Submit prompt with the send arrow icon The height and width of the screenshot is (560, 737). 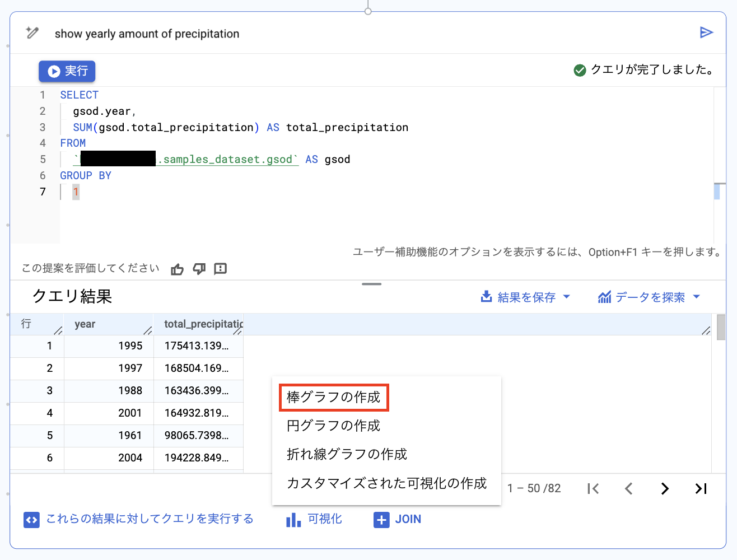point(706,32)
